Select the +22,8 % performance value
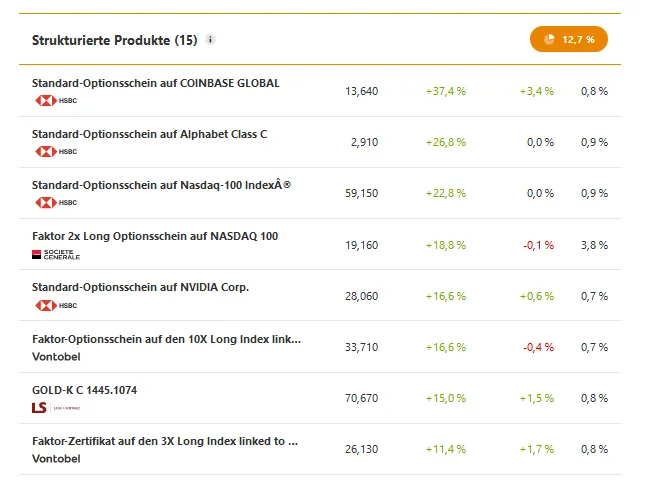Viewport: 667px width, 485px height. click(x=446, y=193)
